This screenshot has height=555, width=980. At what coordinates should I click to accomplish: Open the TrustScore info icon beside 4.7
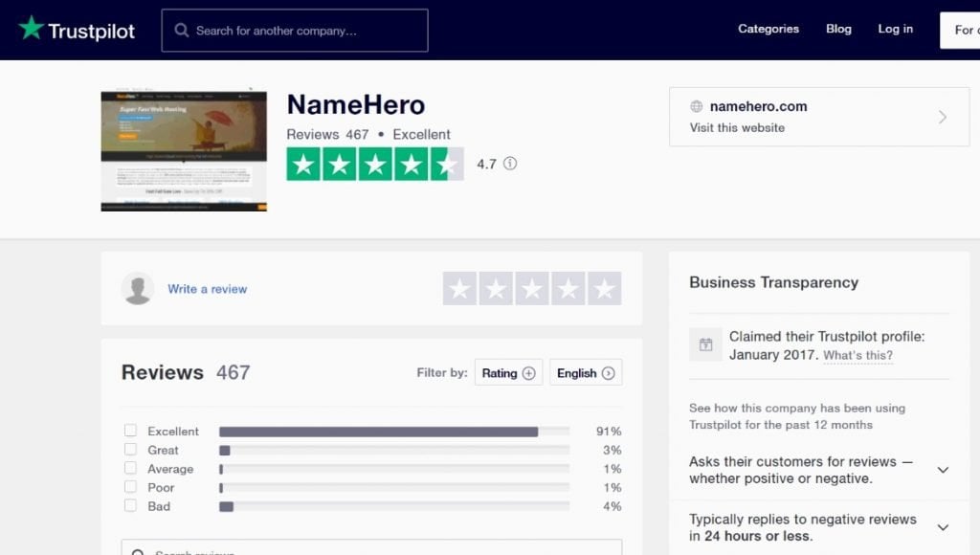(x=510, y=163)
